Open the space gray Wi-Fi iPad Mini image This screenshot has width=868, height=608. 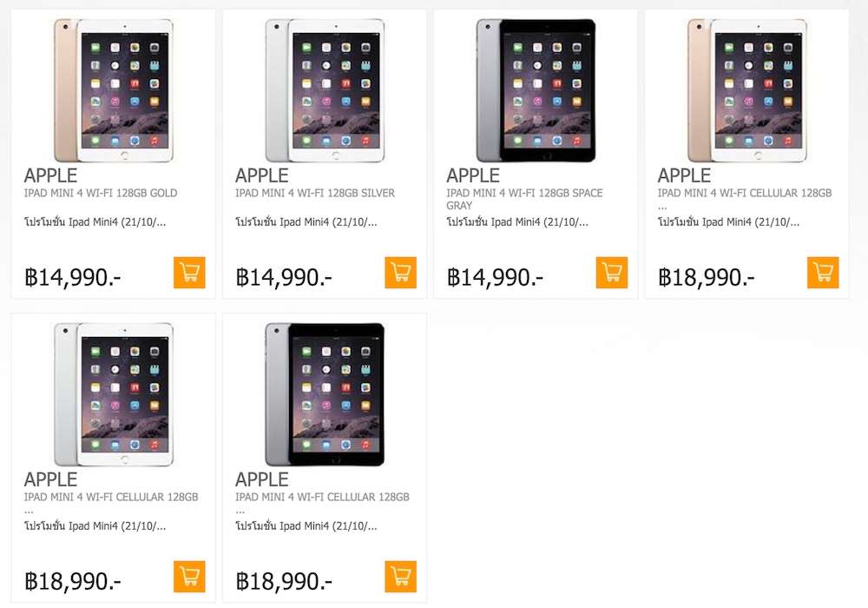(x=536, y=89)
